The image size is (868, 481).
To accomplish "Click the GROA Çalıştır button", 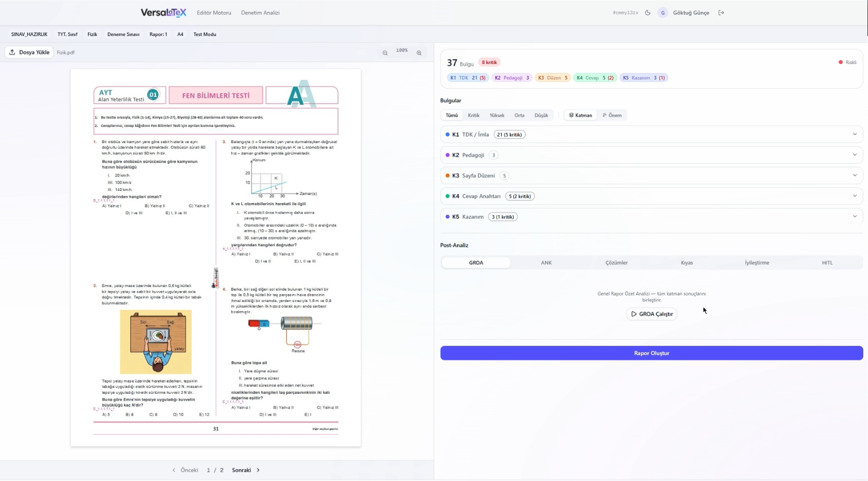I will (x=651, y=314).
